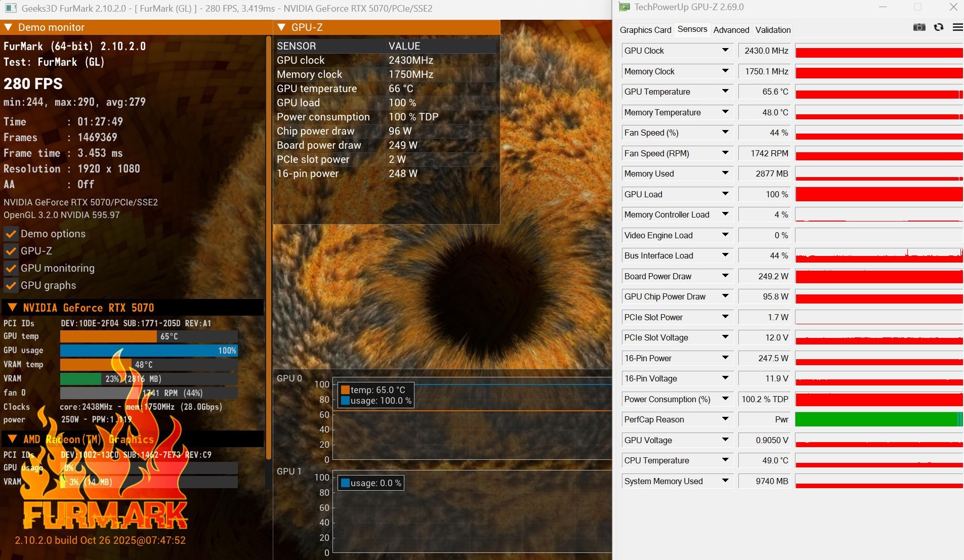The width and height of the screenshot is (964, 560).
Task: Open the GPU Voltage sensor dropdown
Action: pos(725,440)
